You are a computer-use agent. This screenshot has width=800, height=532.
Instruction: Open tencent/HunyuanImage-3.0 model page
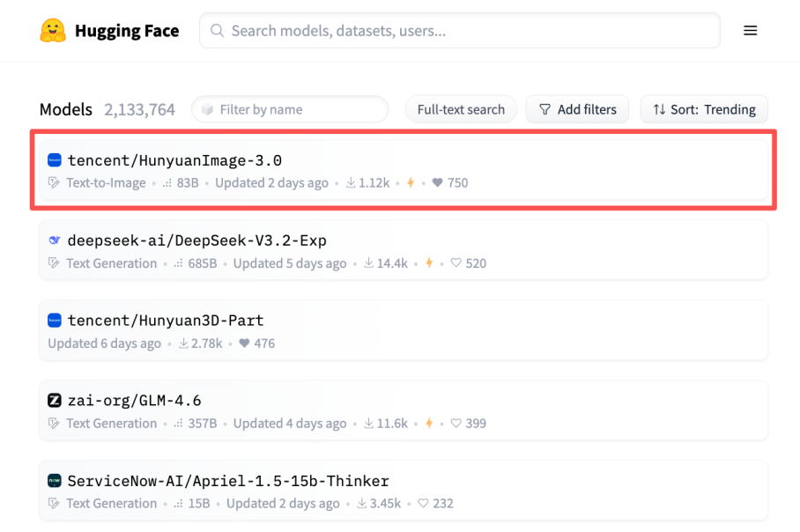click(x=174, y=160)
